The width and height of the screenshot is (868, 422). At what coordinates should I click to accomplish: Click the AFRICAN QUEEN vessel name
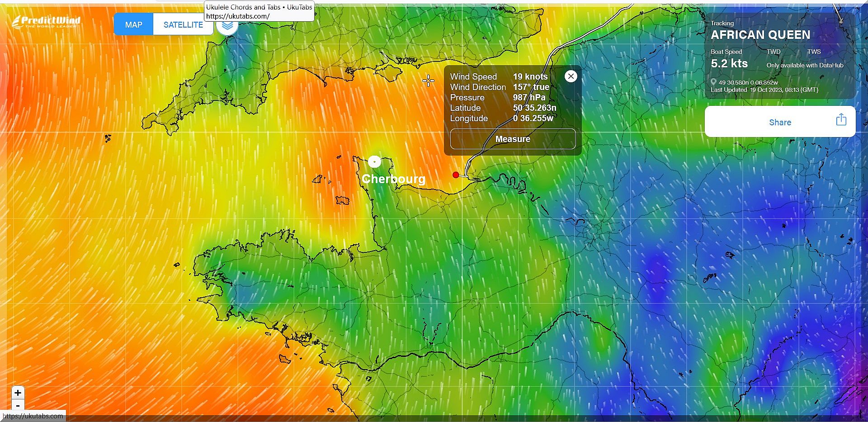point(760,35)
